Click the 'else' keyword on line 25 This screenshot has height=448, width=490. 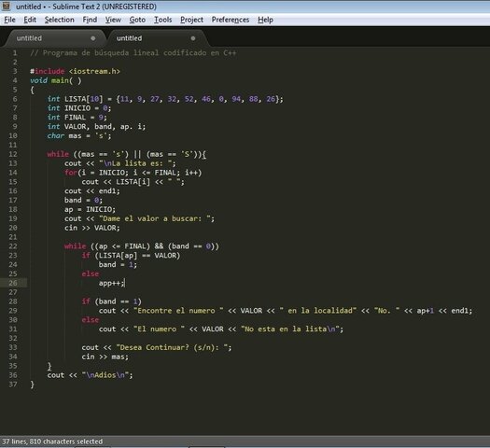(91, 274)
